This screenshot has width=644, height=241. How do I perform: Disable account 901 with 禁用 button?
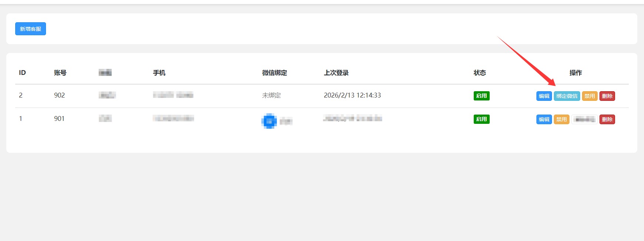(x=561, y=119)
